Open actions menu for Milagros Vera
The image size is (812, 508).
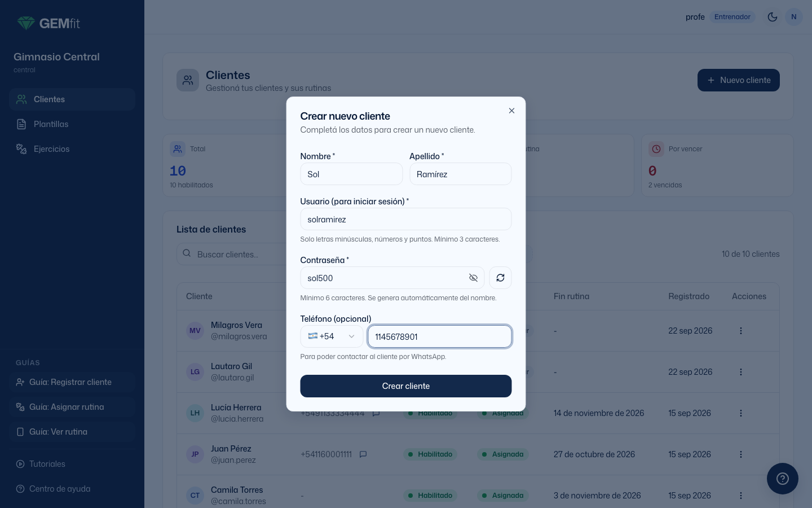[x=741, y=331]
